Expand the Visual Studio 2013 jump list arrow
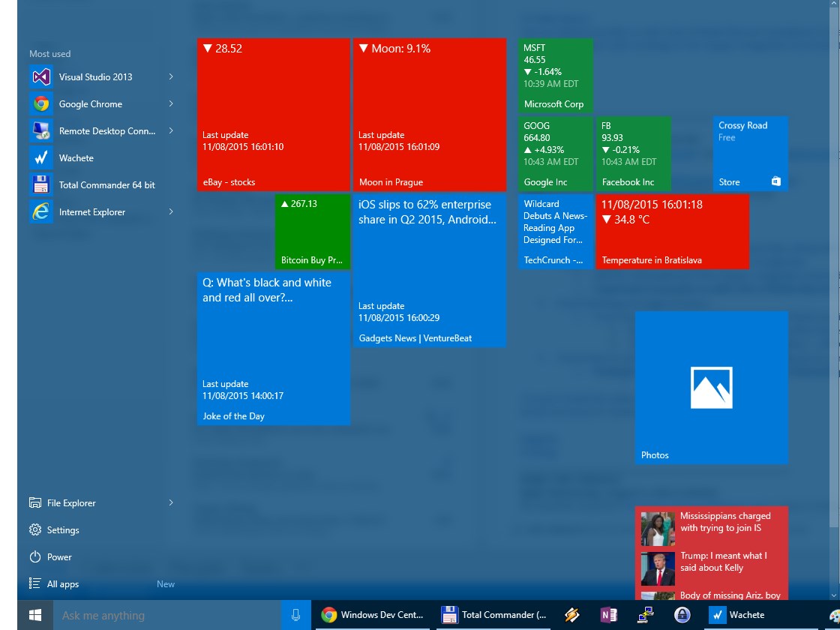The image size is (840, 630). [x=171, y=77]
